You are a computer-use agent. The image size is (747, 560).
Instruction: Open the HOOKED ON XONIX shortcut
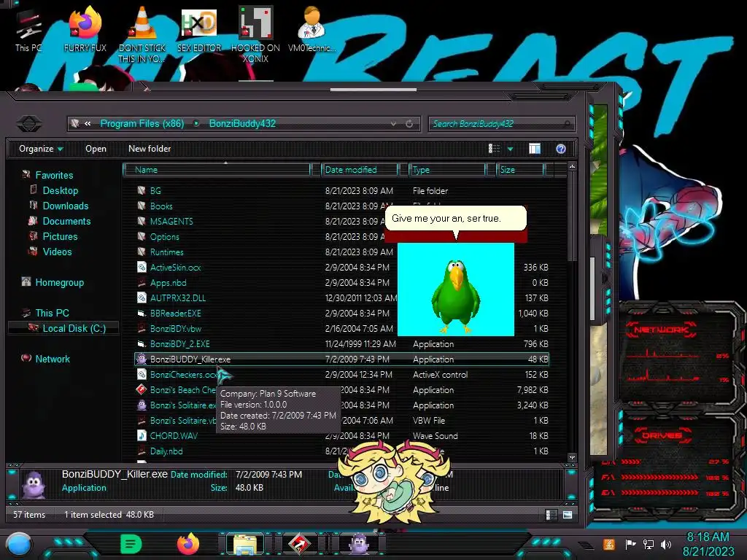pos(255,34)
